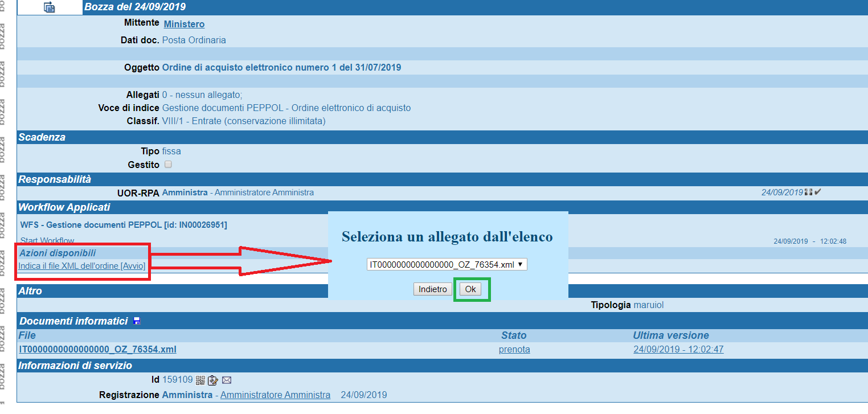Click the checkmark icon in the UOR-RPA row
This screenshot has height=414, width=868.
click(818, 192)
